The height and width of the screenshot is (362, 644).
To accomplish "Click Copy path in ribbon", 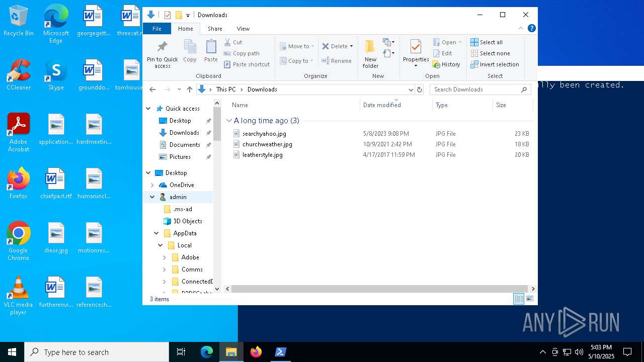I will tap(242, 53).
